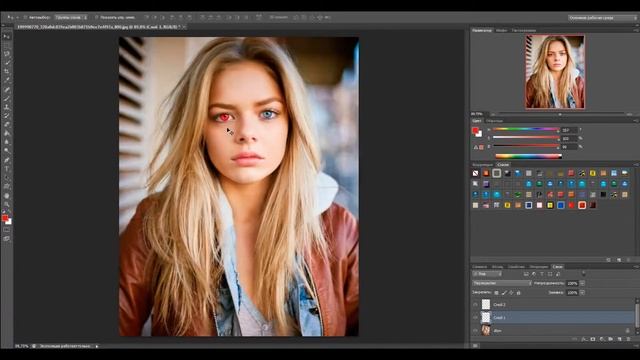Screen dimensions: 640x360
Task: Open the fx layer style menu
Action: (x=584, y=339)
